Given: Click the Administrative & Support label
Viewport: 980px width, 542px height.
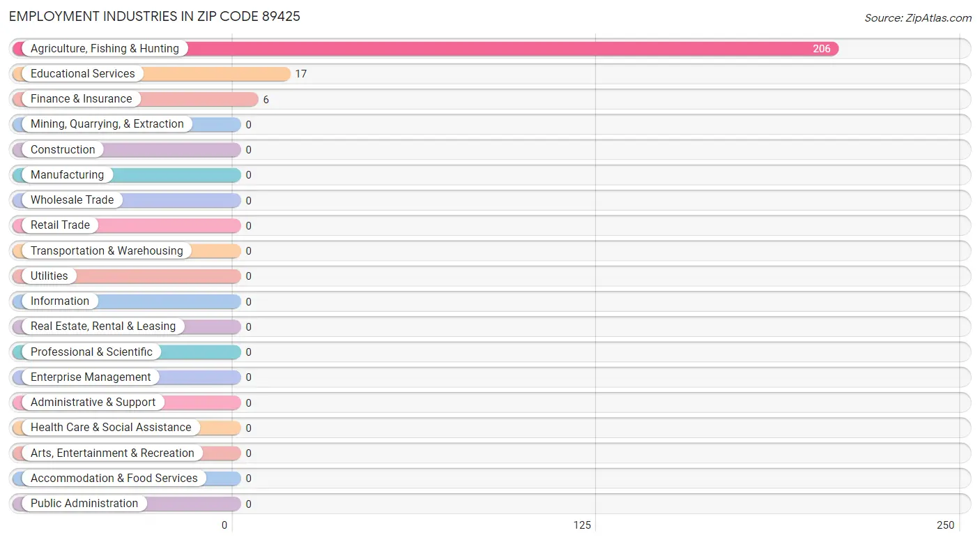Looking at the screenshot, I should [93, 402].
